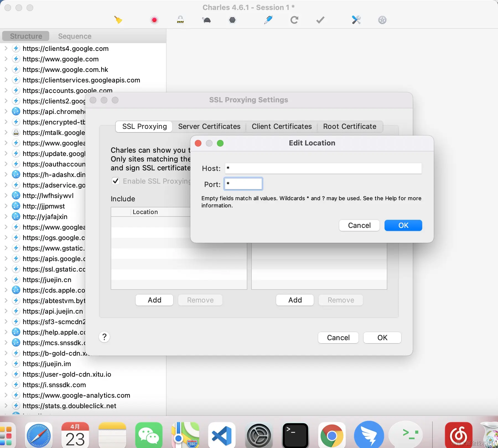The image size is (498, 448).
Task: Select https://accounts.google.com in the tree
Action: (68, 90)
